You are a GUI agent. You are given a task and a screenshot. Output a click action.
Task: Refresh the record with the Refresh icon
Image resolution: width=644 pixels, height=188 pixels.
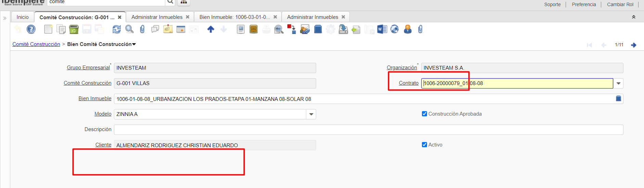point(116,30)
